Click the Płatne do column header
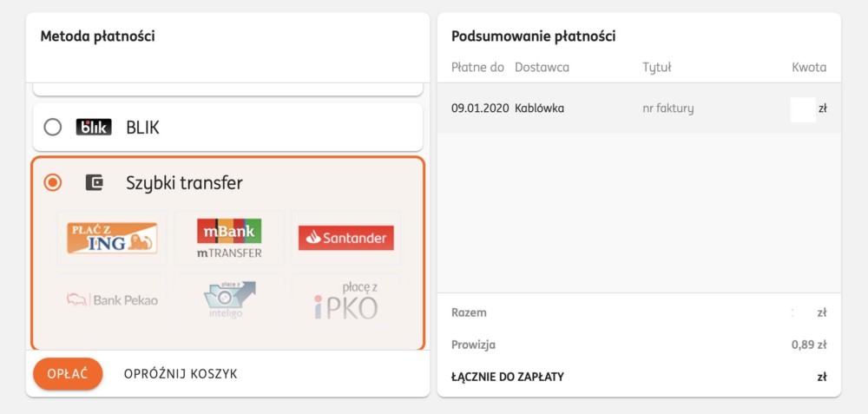The height and width of the screenshot is (414, 868). click(x=477, y=68)
